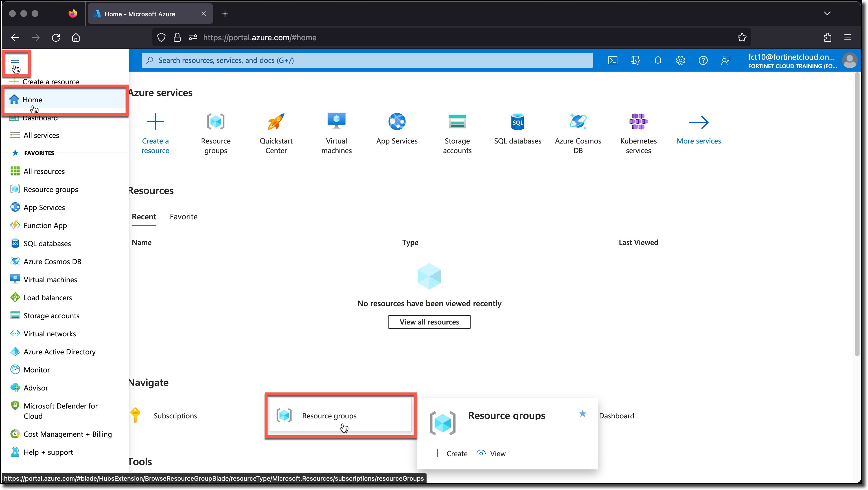This screenshot has height=490, width=868.
Task: Open the feedback icon in top bar
Action: coord(725,60)
